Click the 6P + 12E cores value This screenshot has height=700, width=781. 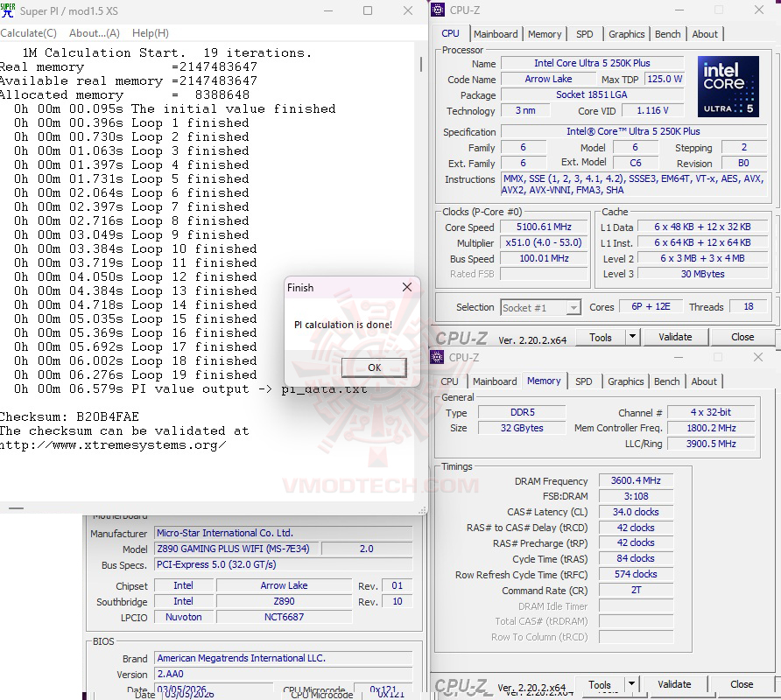[651, 306]
